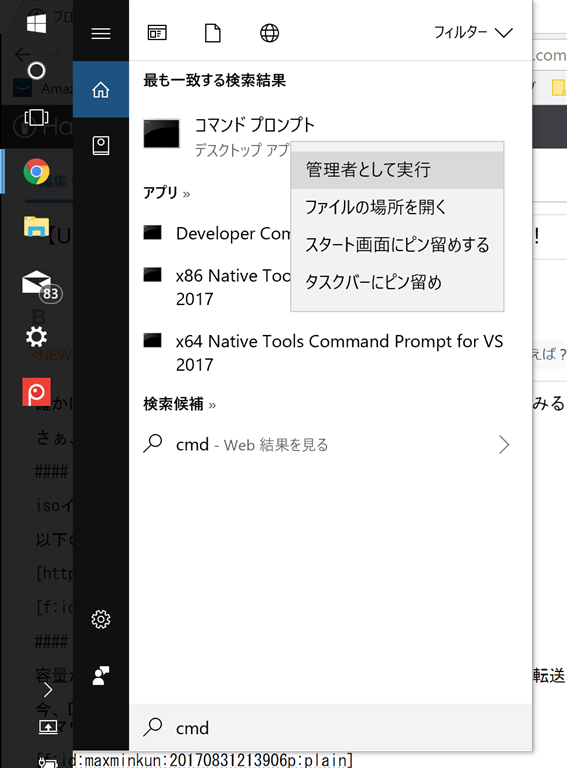Open Feedback person icon in sidebar
The width and height of the screenshot is (567, 768).
click(101, 676)
